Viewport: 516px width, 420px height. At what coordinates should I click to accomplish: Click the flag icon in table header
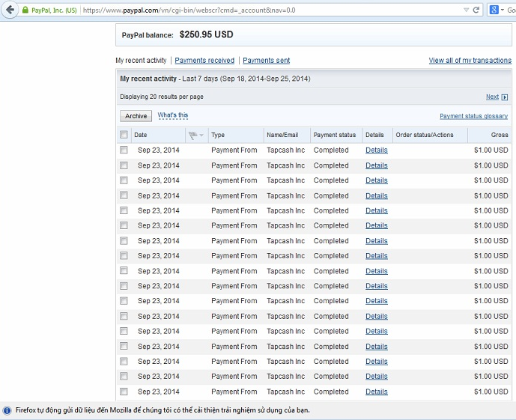point(192,135)
